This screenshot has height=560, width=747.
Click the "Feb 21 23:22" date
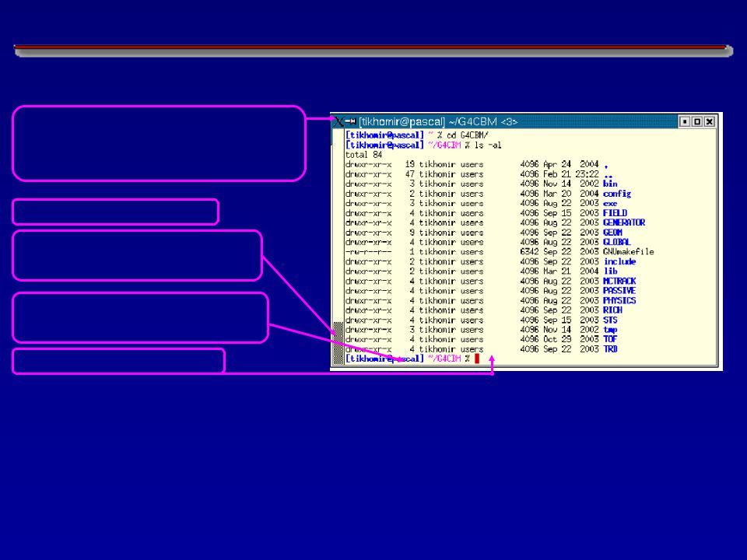[570, 174]
